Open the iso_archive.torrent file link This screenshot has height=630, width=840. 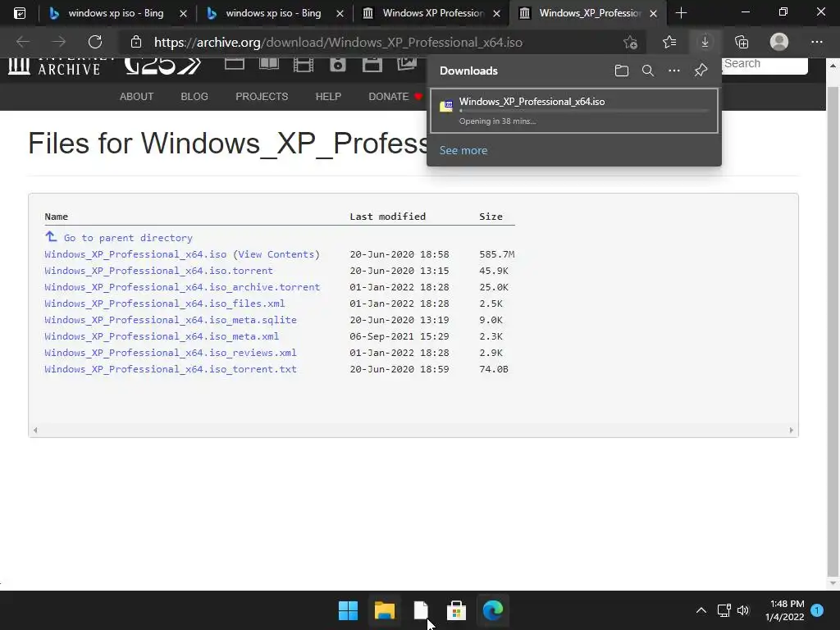[x=182, y=287]
